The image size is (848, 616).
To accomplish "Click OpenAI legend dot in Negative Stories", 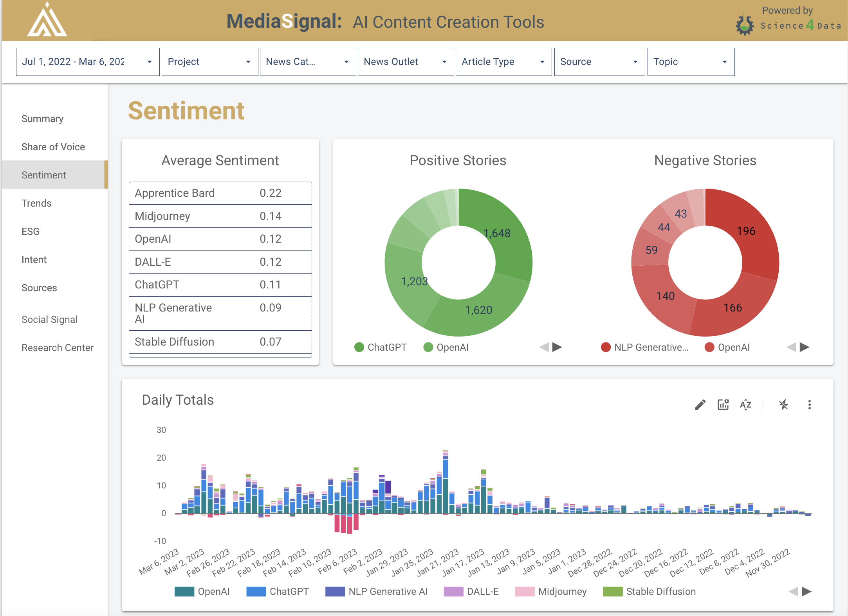I will (709, 347).
